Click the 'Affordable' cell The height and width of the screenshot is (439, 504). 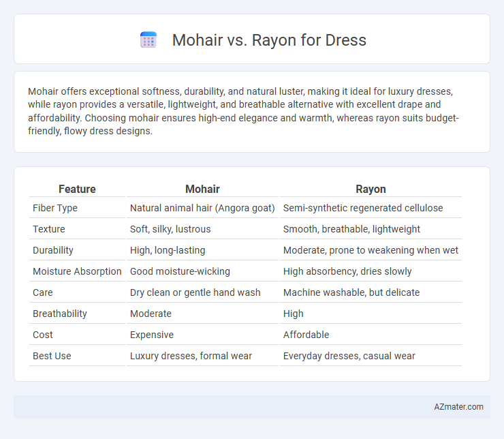[x=306, y=335]
